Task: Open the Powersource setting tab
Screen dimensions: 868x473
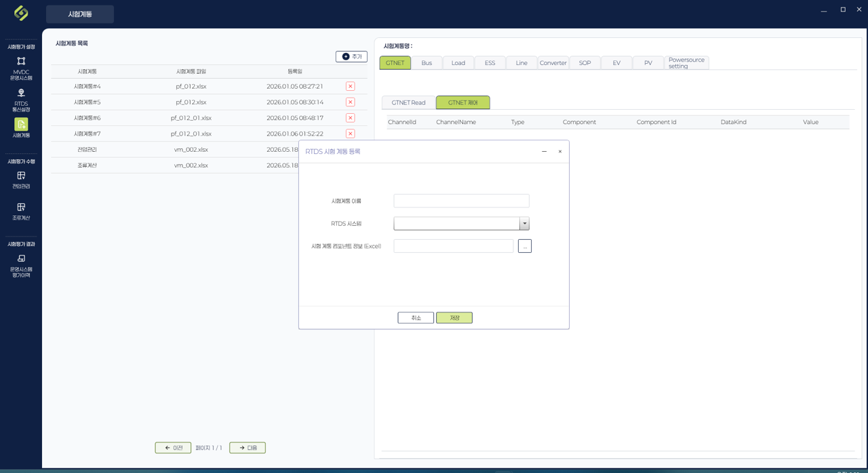Action: click(x=686, y=63)
